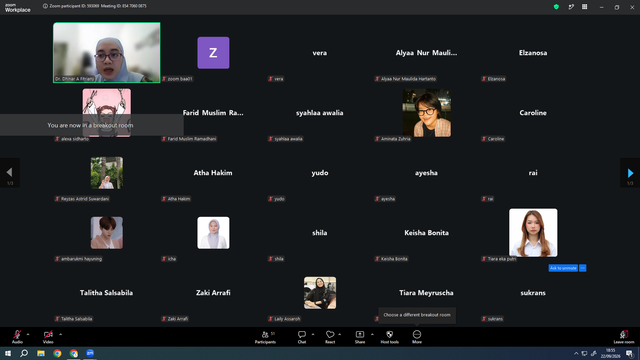Open the View layout grid icon
640x360 pixels.
coord(584,7)
